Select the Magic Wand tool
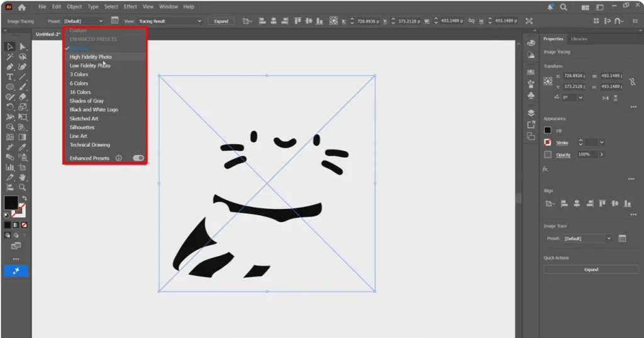 tap(10, 57)
